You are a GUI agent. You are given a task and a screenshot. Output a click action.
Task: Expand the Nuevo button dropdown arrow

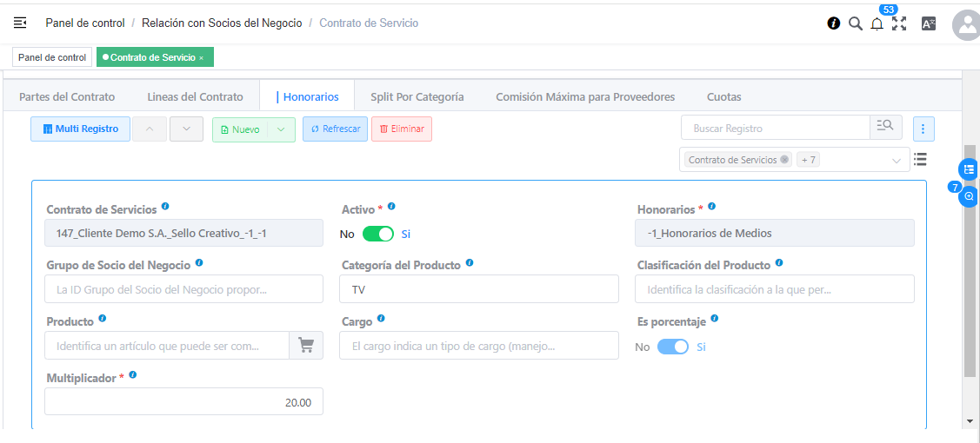pos(280,129)
